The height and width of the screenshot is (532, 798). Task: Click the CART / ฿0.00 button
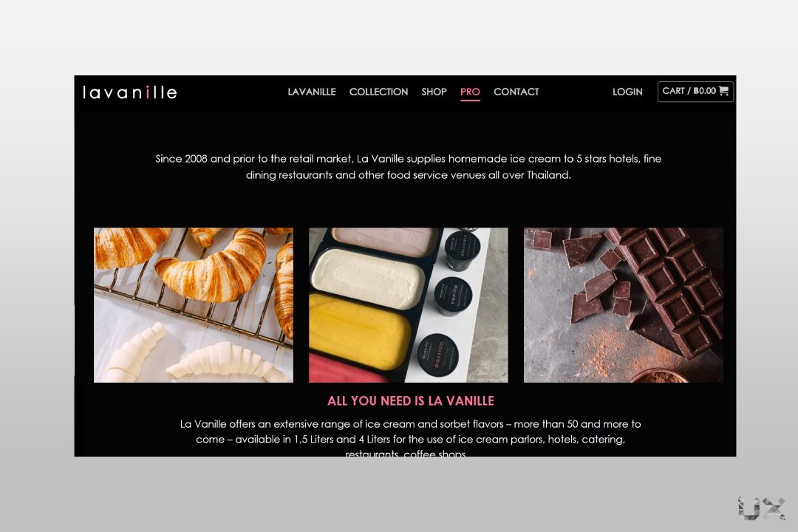pyautogui.click(x=695, y=92)
